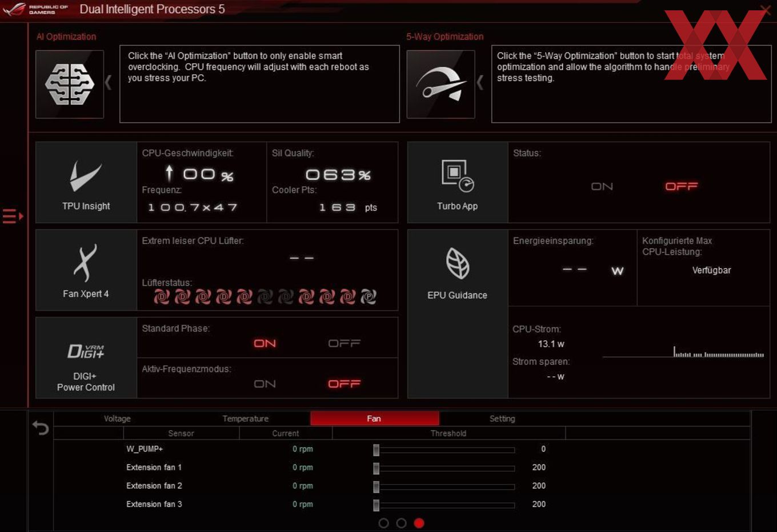Click the back arrow in monitor panel
The image size is (777, 532).
[x=41, y=428]
